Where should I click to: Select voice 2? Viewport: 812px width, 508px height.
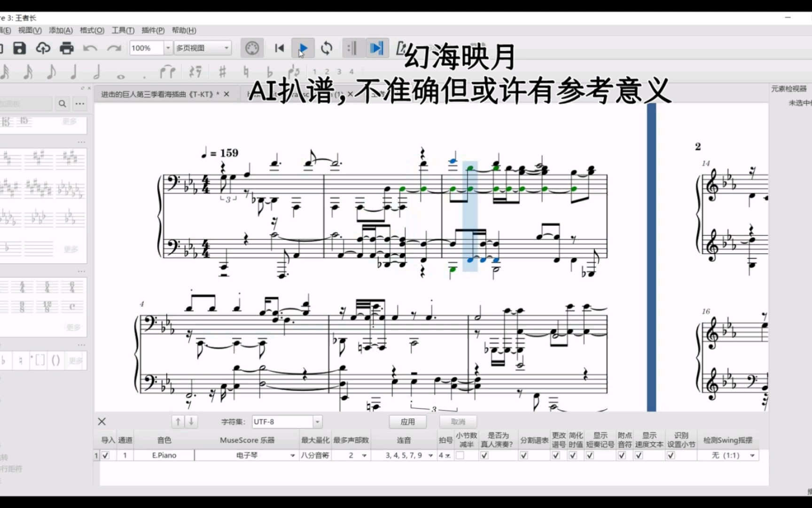pyautogui.click(x=327, y=72)
